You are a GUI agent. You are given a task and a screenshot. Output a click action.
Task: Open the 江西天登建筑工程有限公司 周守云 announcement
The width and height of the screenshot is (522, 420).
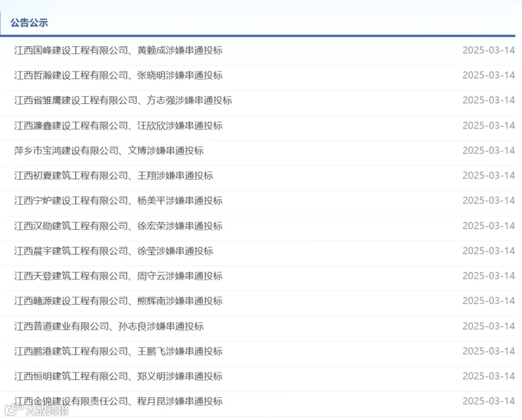click(x=118, y=276)
